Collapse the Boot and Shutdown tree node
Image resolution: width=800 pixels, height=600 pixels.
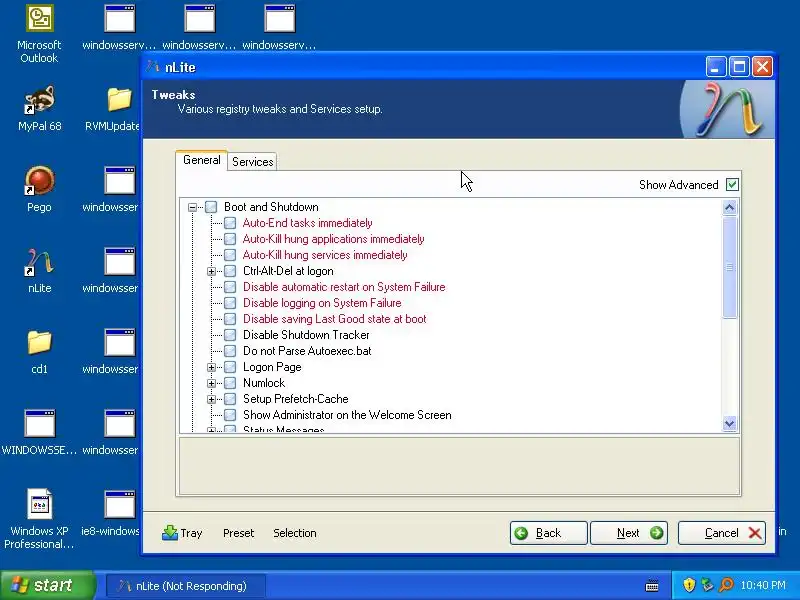192,207
